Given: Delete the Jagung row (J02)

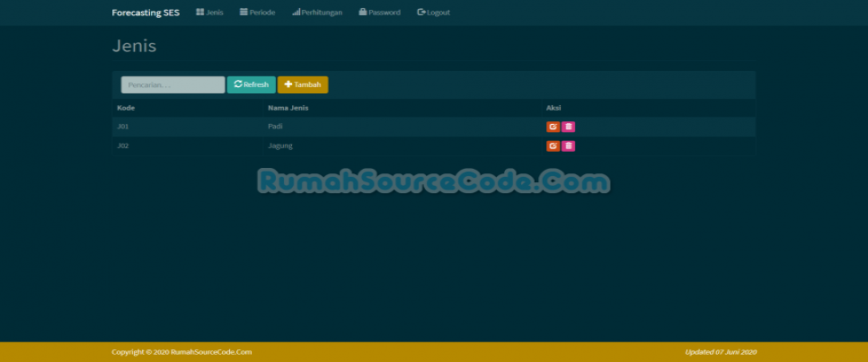Looking at the screenshot, I should pos(568,146).
